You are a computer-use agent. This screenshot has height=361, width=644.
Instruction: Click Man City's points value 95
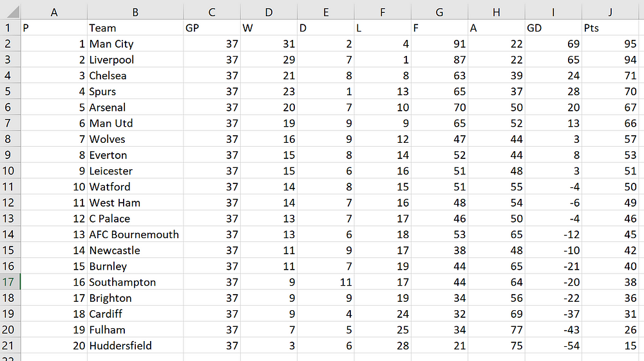point(611,44)
